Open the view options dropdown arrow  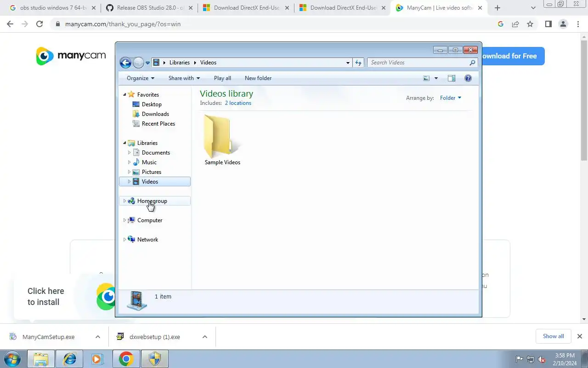click(436, 78)
